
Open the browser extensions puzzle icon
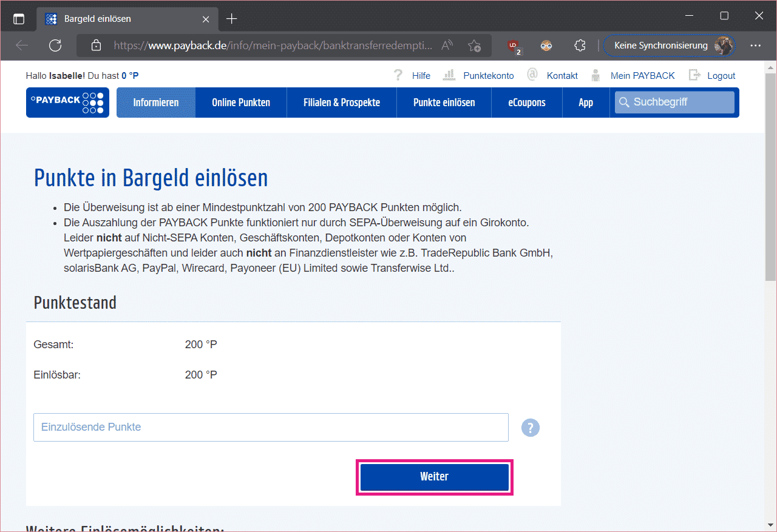(580, 45)
